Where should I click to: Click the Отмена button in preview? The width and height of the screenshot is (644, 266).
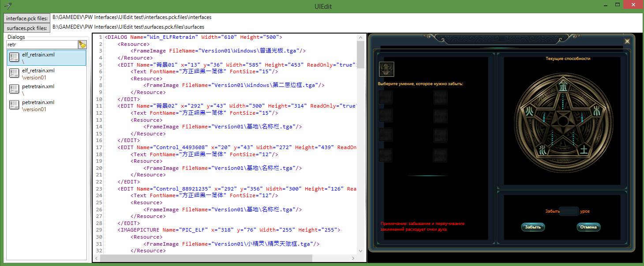pyautogui.click(x=588, y=227)
